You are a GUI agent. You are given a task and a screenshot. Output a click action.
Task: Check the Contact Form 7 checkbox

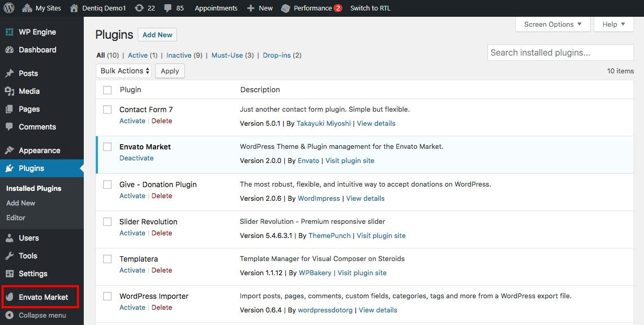pos(107,110)
